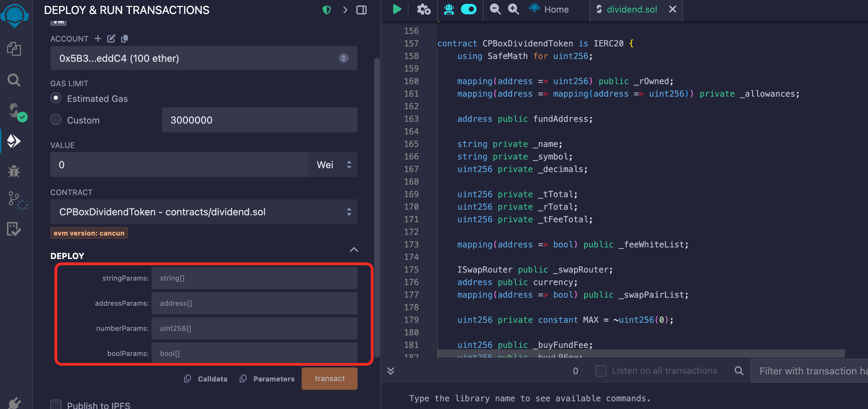Click the right chevron in panel header
The image size is (868, 409).
coord(345,10)
